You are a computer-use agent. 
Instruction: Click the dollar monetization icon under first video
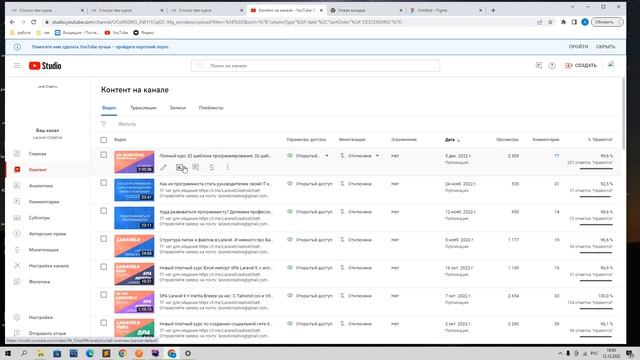point(211,167)
